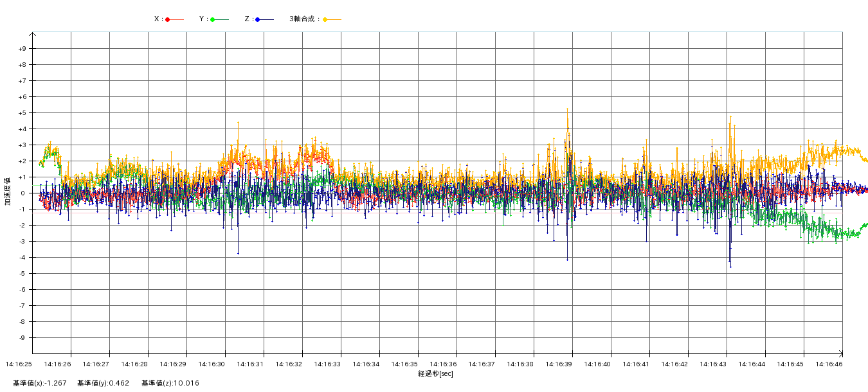Select the 基準値(y):0.462 text
This screenshot has height=392, width=868.
(x=103, y=384)
